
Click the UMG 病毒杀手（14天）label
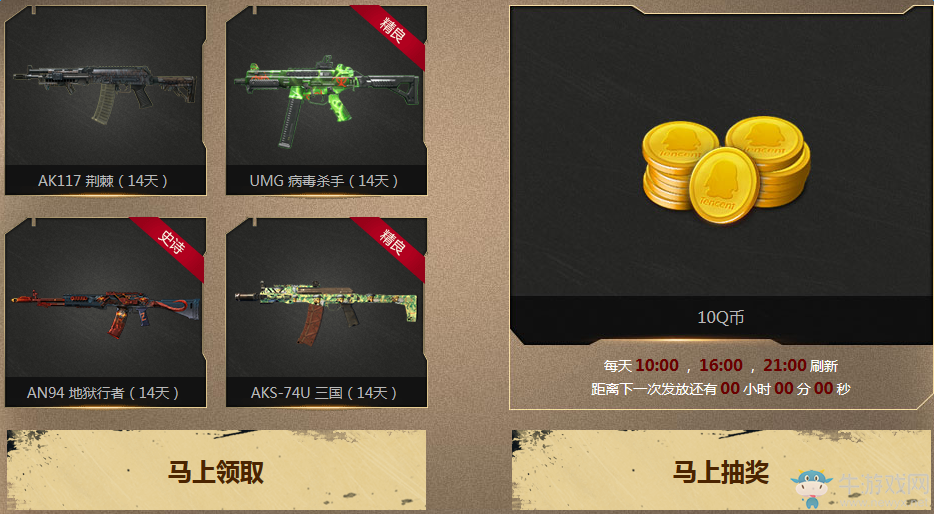click(x=324, y=180)
